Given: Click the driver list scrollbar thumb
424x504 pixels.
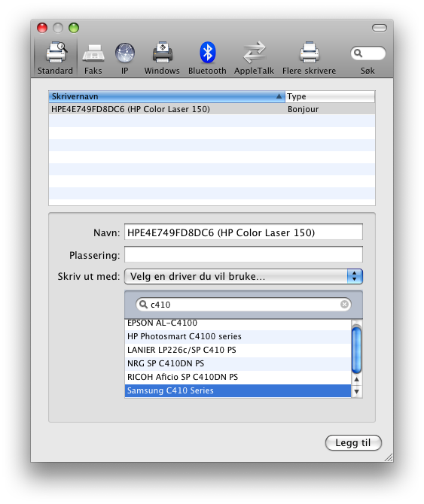Looking at the screenshot, I should pyautogui.click(x=356, y=349).
